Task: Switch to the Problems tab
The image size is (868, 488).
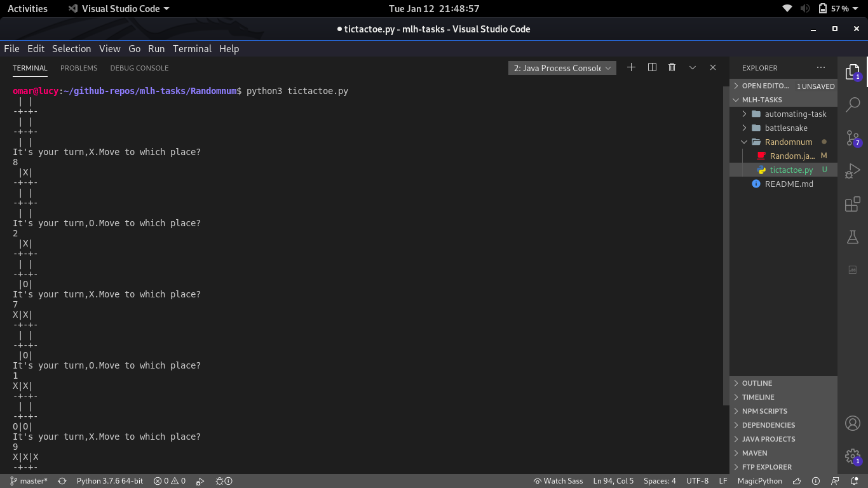Action: [79, 68]
